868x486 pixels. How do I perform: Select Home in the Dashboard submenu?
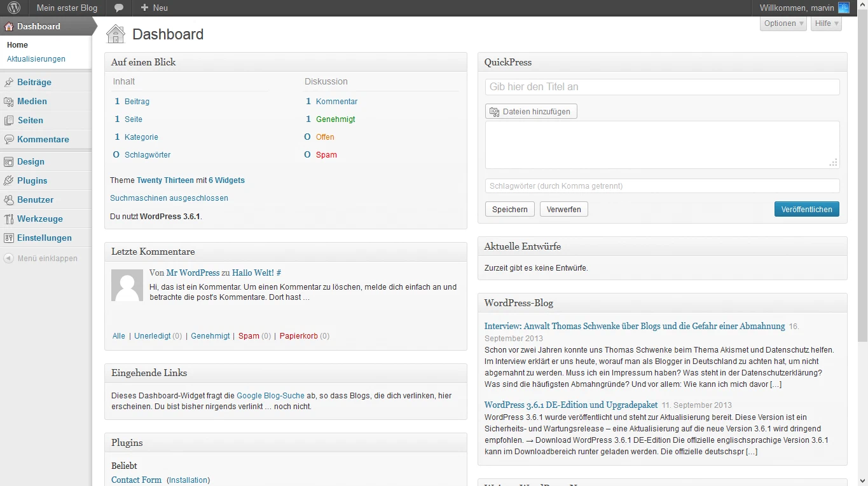(17, 45)
